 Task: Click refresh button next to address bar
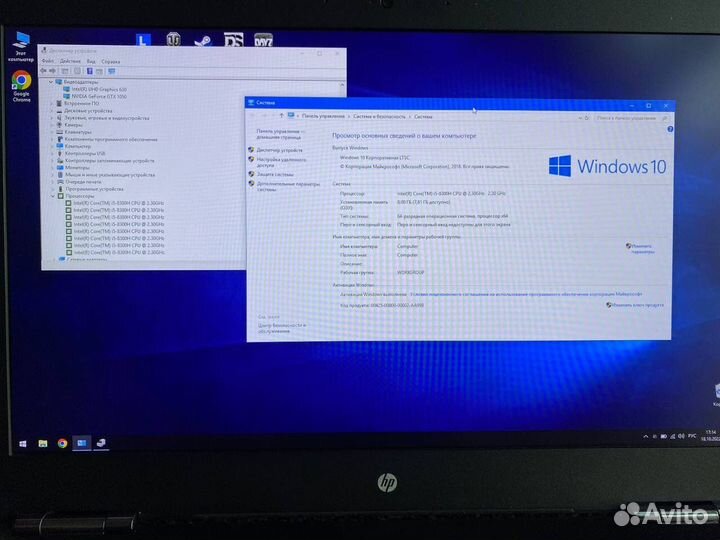(587, 118)
